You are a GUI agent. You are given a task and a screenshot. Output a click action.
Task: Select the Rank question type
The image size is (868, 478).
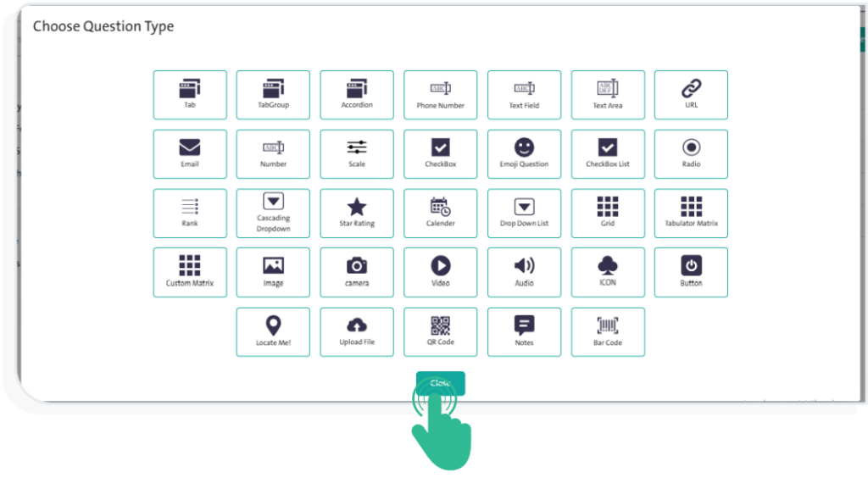click(190, 214)
